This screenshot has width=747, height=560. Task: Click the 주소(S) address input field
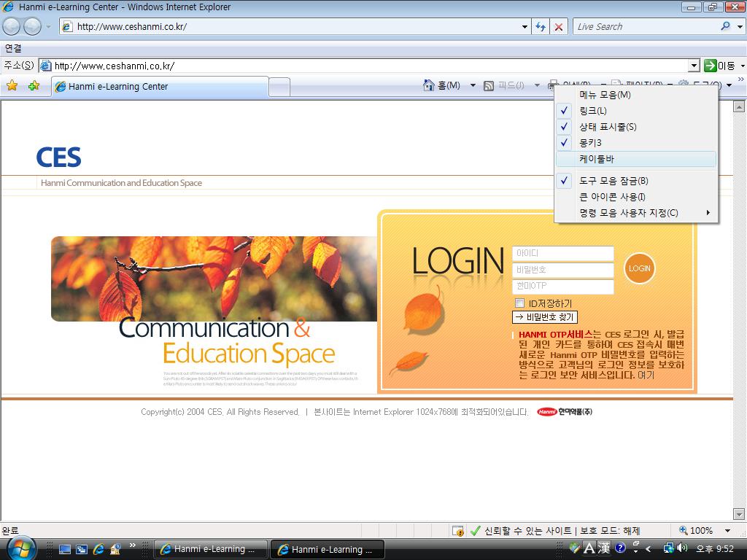coord(365,66)
